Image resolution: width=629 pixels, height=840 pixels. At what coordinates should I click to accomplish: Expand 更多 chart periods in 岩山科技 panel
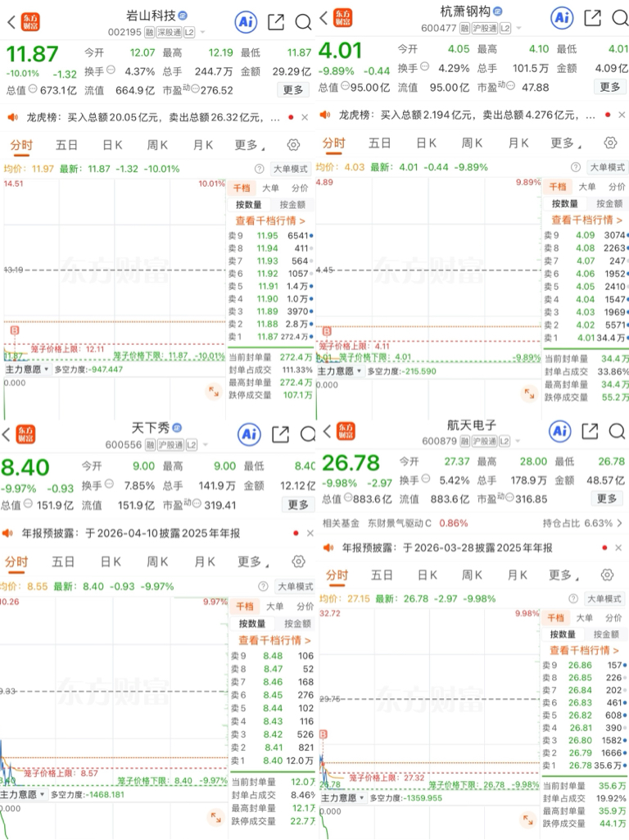click(250, 145)
